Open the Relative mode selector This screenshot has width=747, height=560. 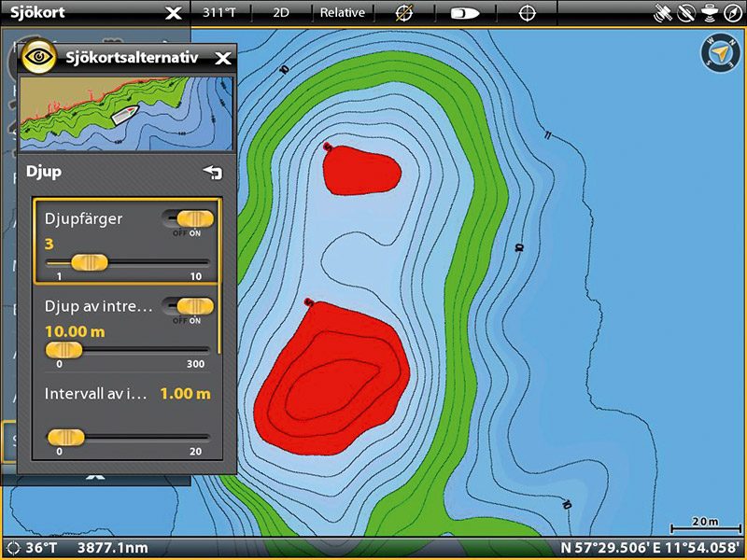click(343, 13)
